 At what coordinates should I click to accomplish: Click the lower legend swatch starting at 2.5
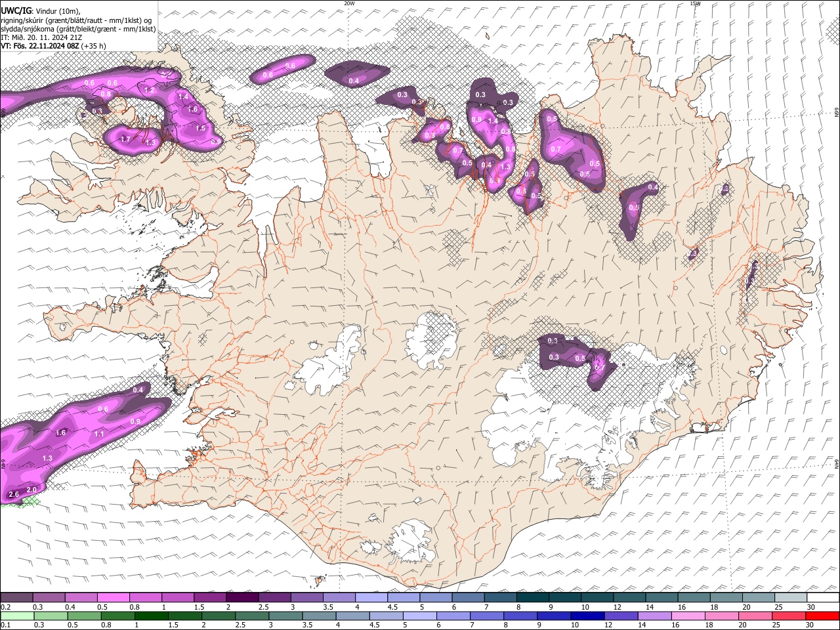[x=251, y=616]
